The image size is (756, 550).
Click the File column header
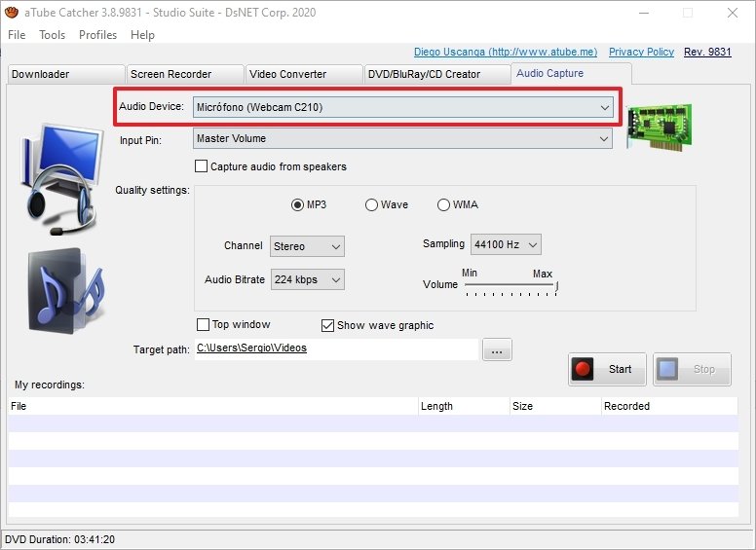tap(212, 406)
